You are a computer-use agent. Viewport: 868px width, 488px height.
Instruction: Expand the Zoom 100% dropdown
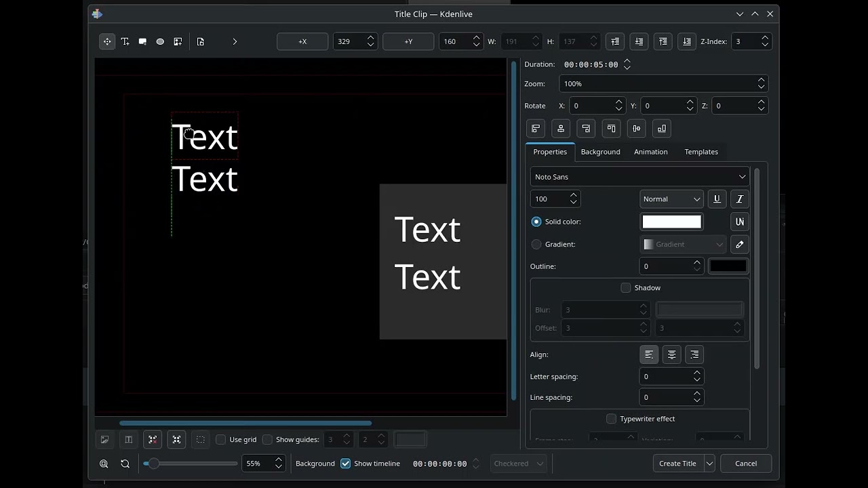663,83
